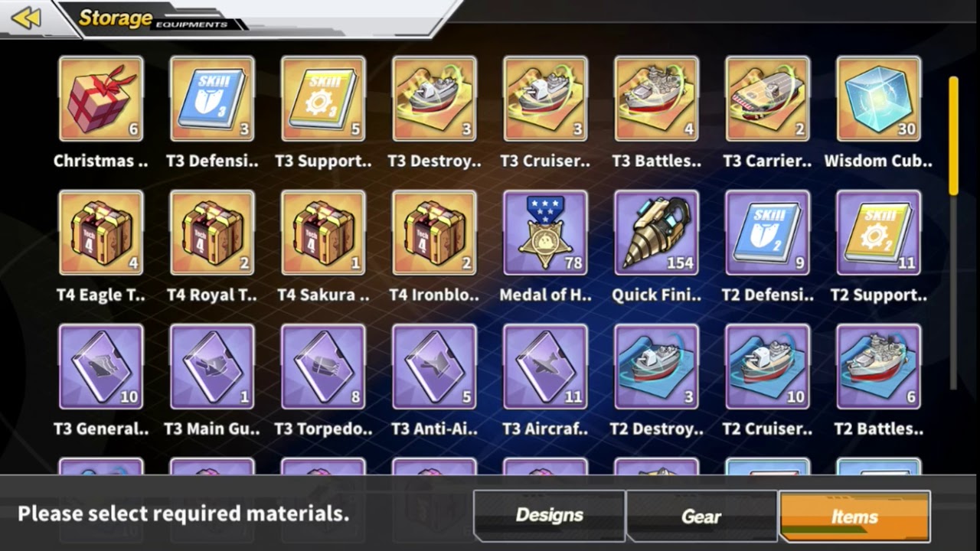Choose the Medal of Honor item
980x551 pixels.
[545, 233]
